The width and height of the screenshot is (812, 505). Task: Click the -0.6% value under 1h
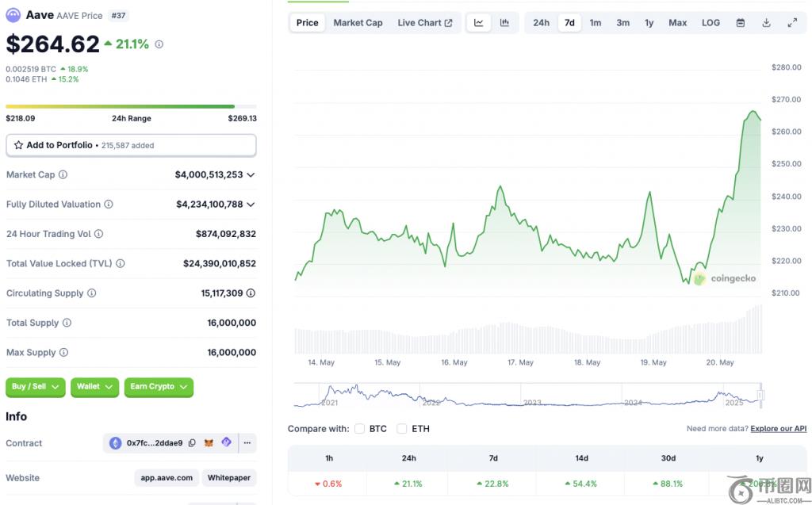pyautogui.click(x=332, y=484)
